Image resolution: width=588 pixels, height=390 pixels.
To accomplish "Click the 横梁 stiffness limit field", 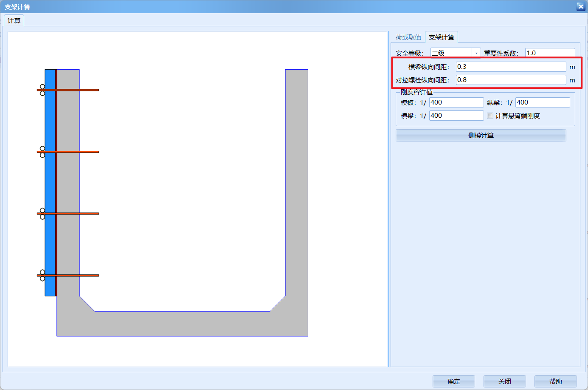I will point(456,116).
